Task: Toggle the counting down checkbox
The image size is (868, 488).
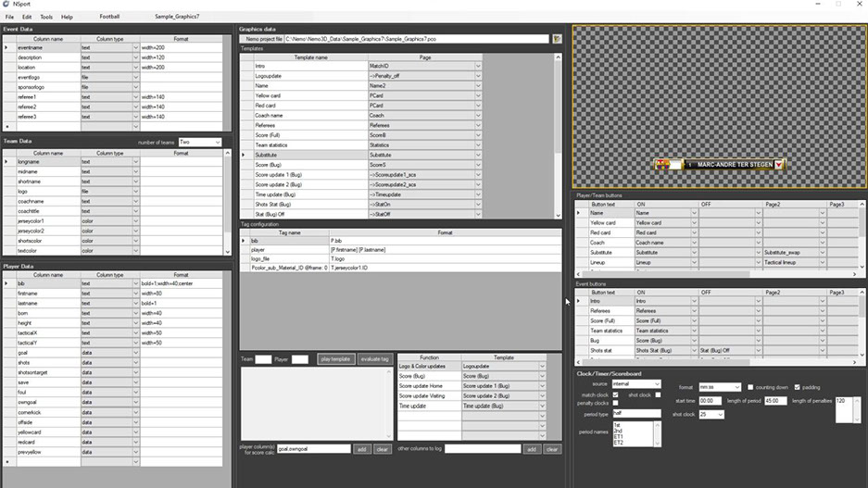Action: (x=750, y=386)
